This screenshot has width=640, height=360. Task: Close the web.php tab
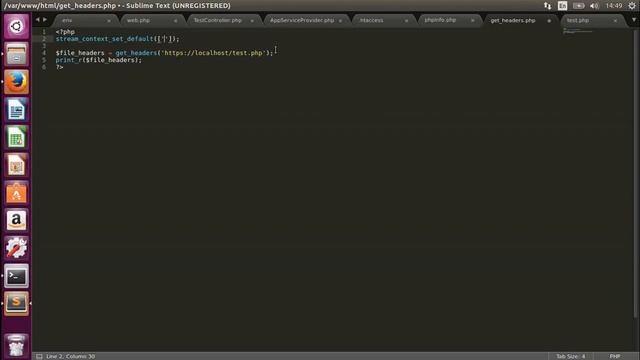176,21
